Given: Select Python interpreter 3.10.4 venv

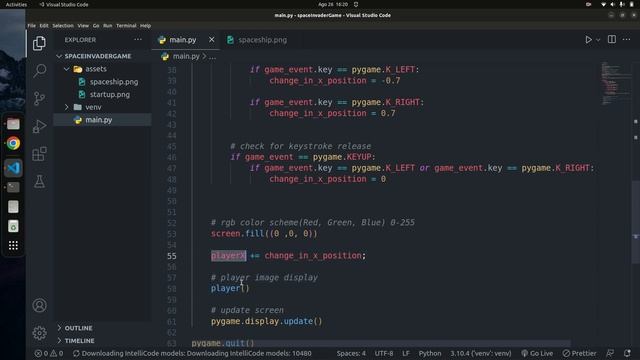Looking at the screenshot, I should [x=480, y=353].
